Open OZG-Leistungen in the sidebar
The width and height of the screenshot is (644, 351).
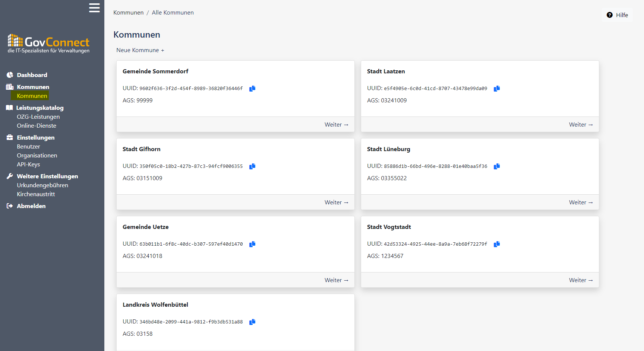[x=38, y=117]
